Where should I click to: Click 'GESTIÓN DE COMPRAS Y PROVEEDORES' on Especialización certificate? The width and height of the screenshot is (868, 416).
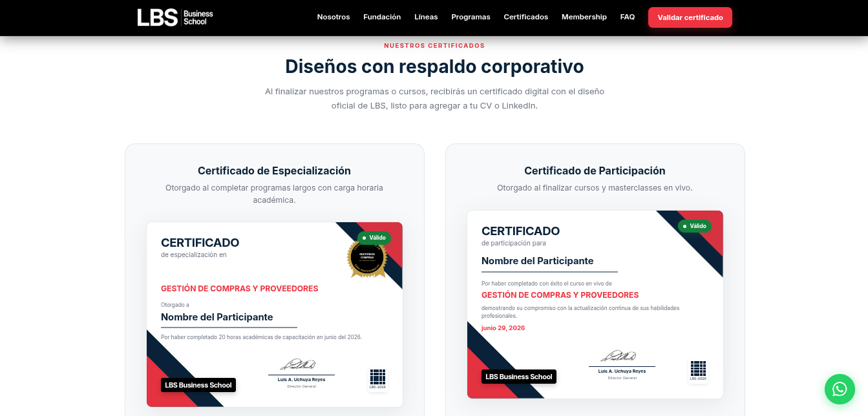pyautogui.click(x=240, y=289)
